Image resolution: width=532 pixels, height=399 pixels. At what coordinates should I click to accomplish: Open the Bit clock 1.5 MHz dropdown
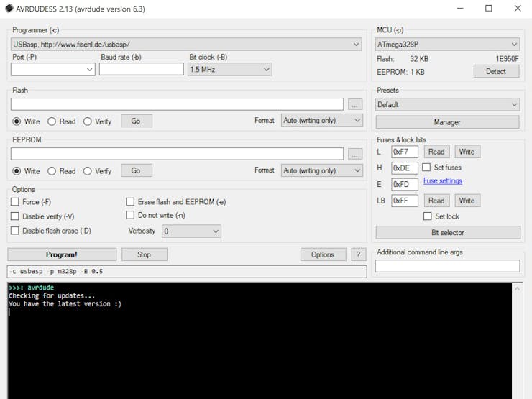[230, 70]
